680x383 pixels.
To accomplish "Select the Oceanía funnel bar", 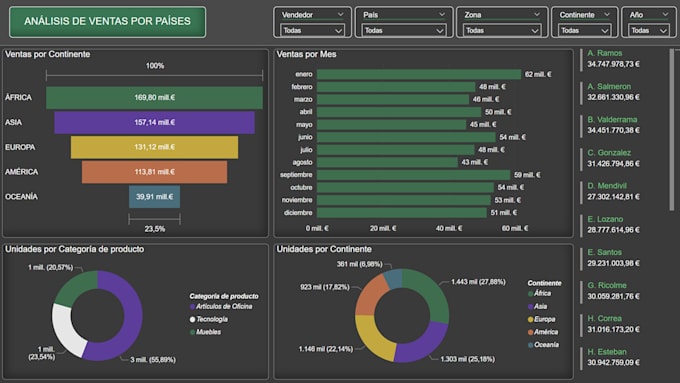I will (154, 197).
